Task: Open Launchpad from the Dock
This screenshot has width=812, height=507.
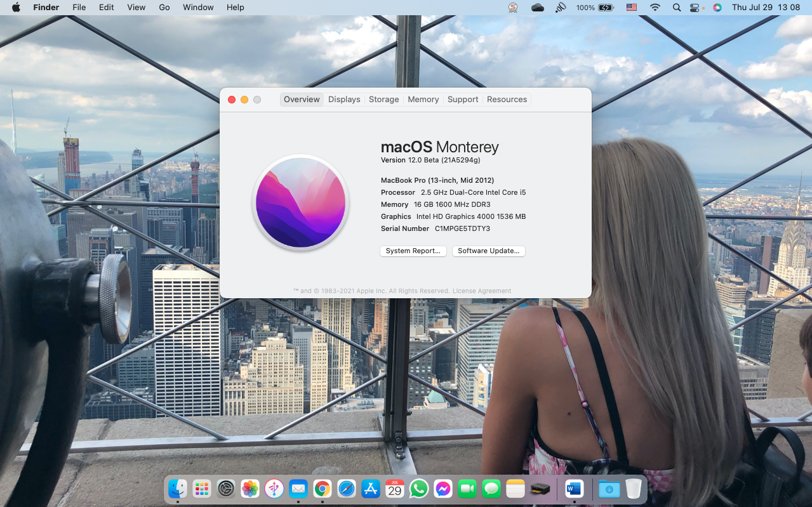Action: (202, 489)
